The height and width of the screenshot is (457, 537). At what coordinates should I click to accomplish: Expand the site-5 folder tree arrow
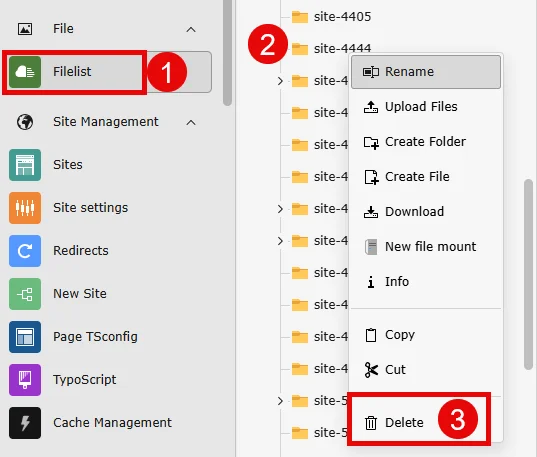point(280,401)
